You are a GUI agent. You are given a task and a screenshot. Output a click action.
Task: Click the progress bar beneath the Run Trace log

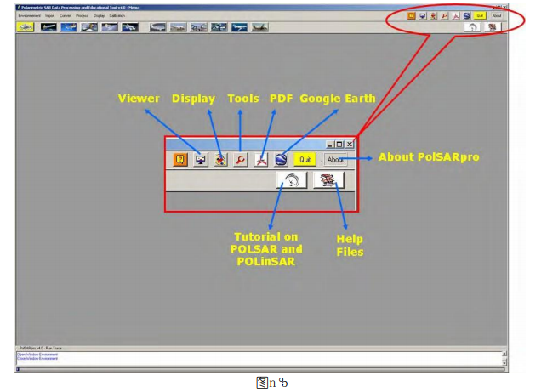click(261, 369)
